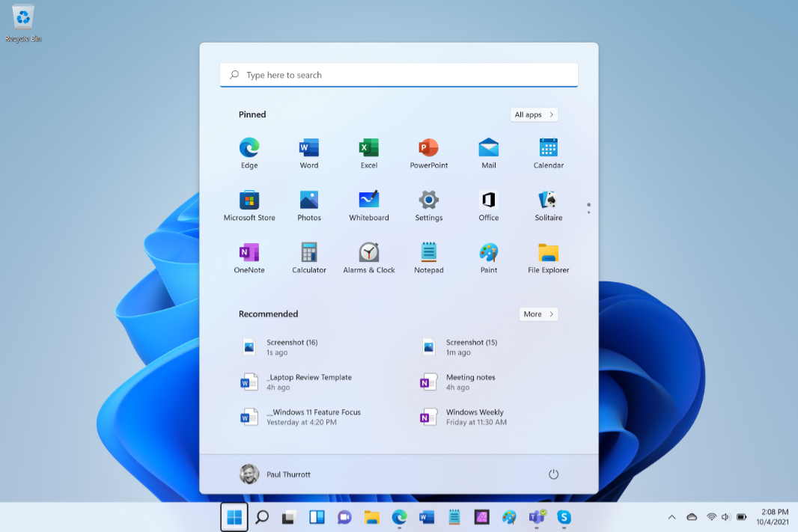The width and height of the screenshot is (798, 532).
Task: Open the power options
Action: (553, 474)
